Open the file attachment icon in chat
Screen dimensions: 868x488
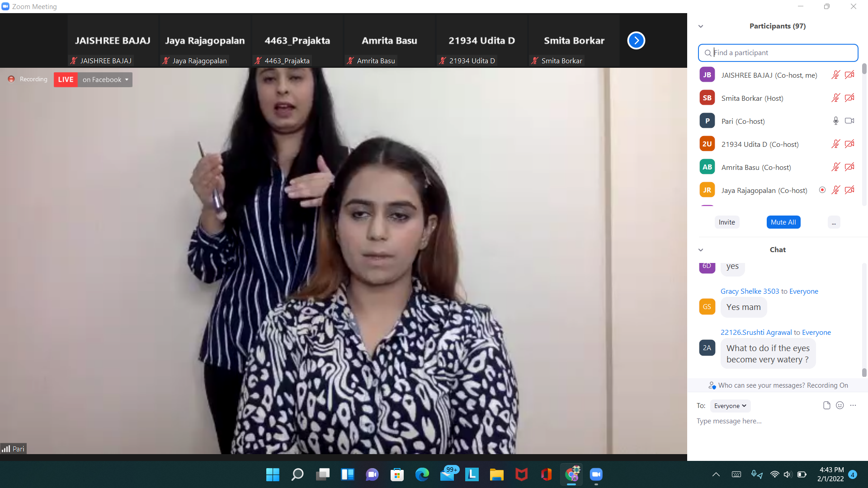(827, 405)
